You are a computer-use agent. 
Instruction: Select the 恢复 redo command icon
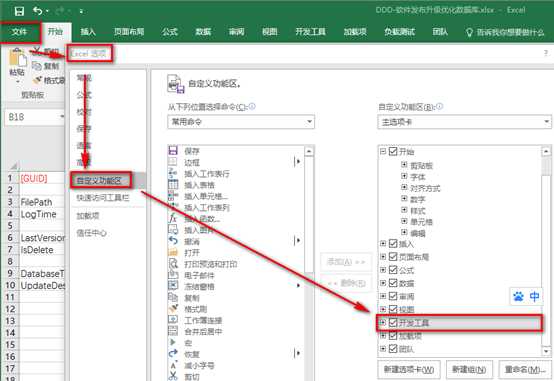[x=173, y=354]
